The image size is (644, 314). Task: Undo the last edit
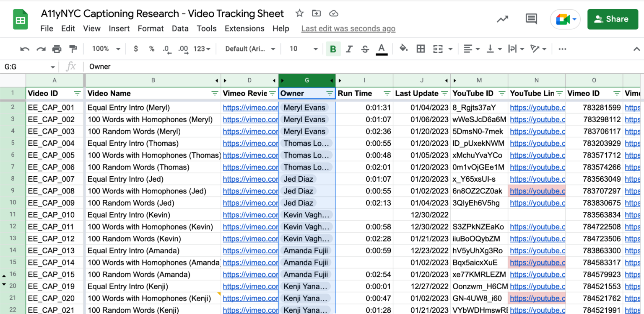(x=25, y=49)
